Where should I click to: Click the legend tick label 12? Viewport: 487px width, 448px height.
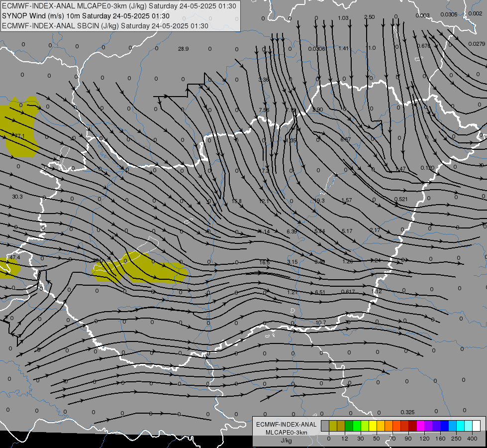point(345,439)
